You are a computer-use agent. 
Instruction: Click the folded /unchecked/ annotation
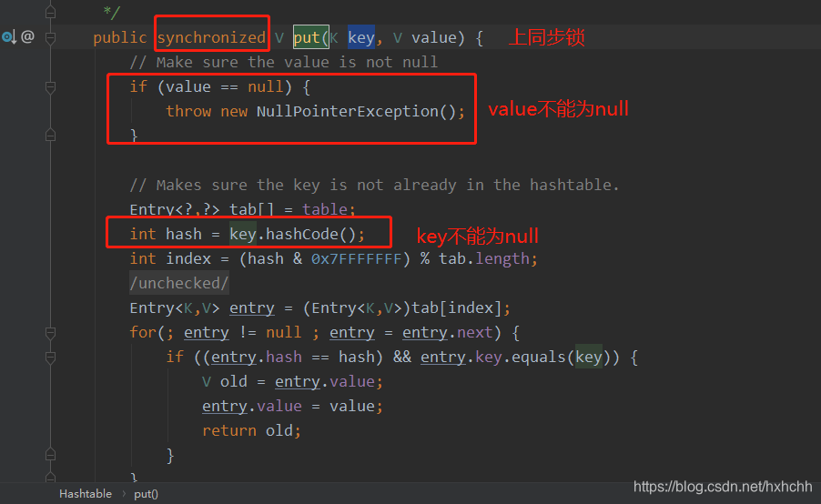[x=179, y=283]
